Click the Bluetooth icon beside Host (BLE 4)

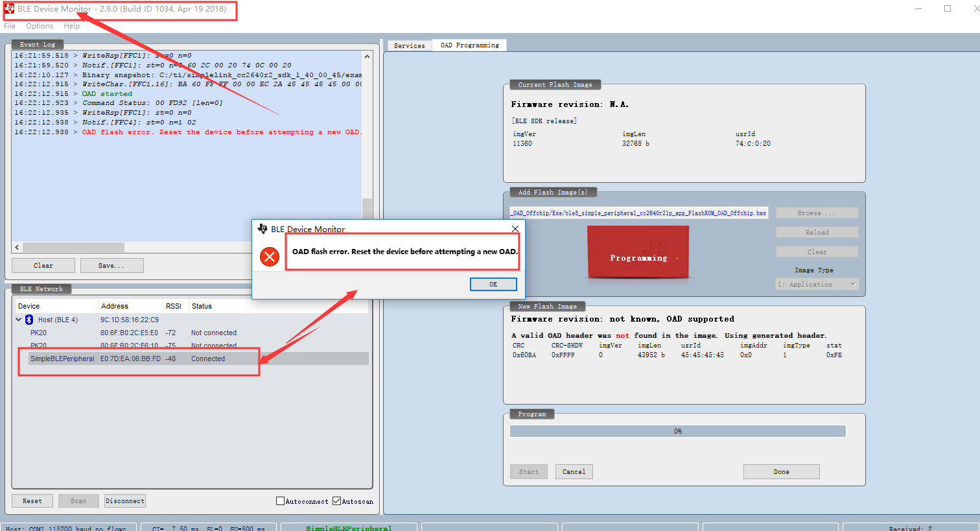point(29,320)
